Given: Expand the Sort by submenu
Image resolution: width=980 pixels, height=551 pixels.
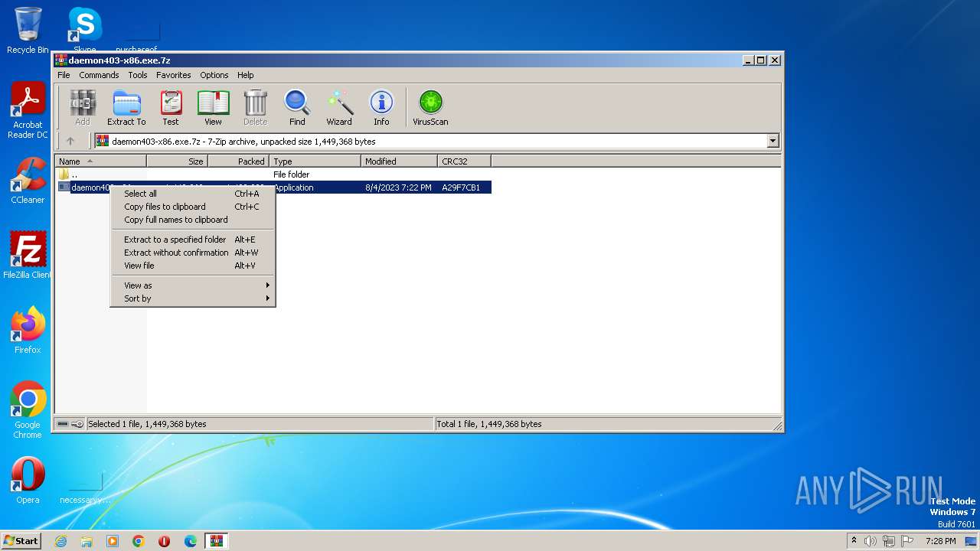Looking at the screenshot, I should pyautogui.click(x=193, y=298).
